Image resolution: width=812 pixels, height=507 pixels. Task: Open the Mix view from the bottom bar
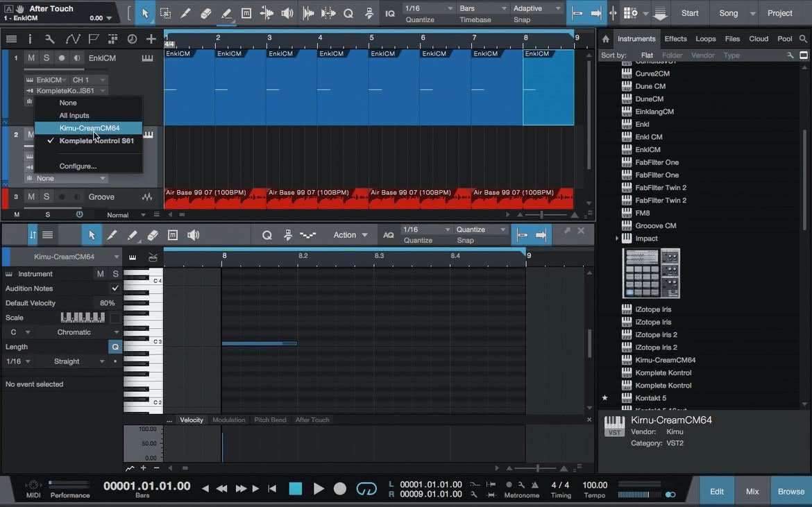(x=752, y=492)
